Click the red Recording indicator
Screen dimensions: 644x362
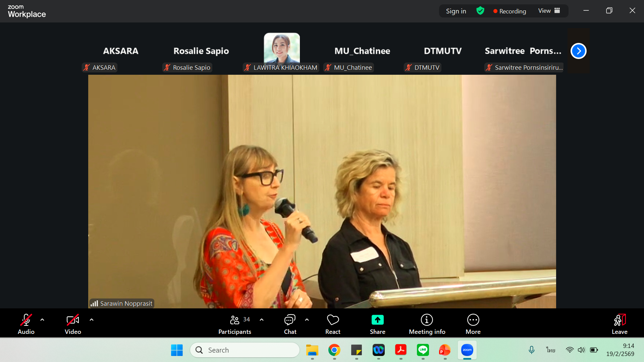point(509,11)
